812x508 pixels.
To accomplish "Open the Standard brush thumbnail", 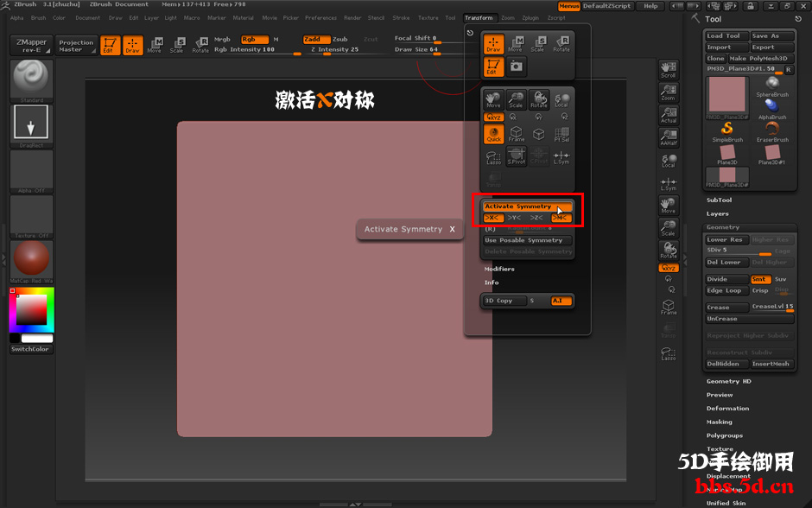I will (x=32, y=81).
